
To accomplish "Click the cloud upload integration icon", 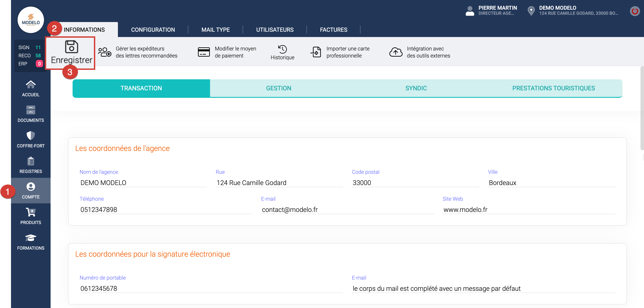I will (x=395, y=52).
